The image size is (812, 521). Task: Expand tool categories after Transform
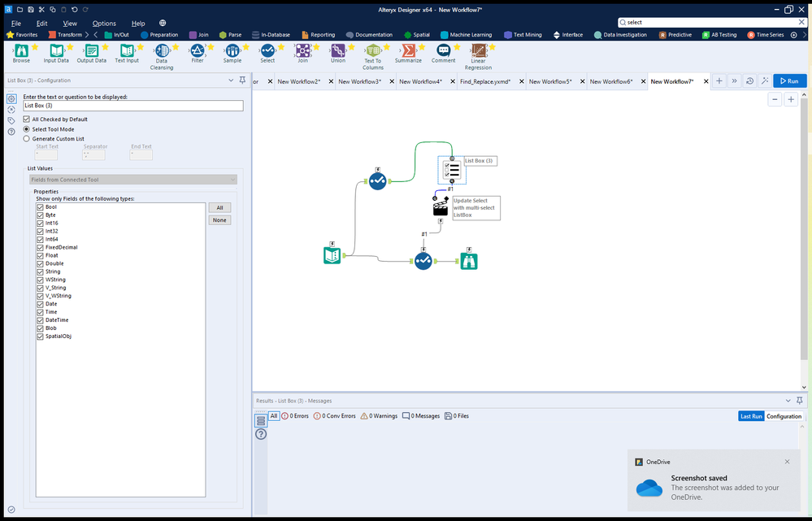87,35
